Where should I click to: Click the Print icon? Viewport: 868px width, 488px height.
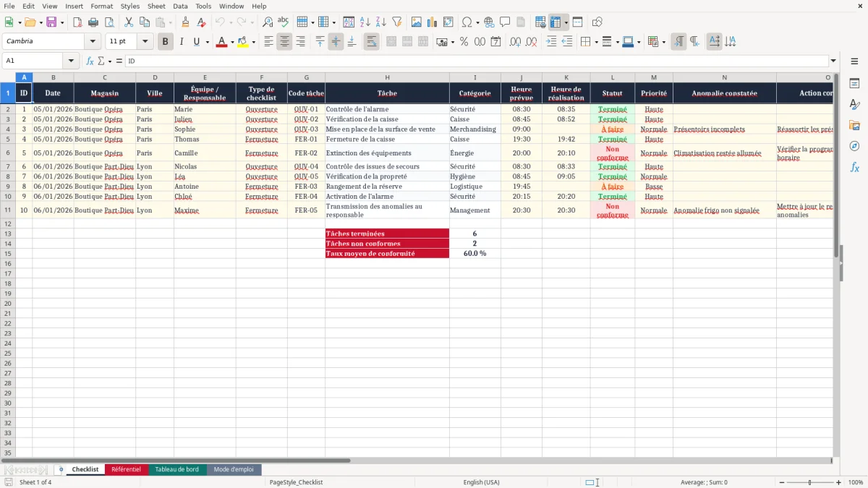[93, 22]
